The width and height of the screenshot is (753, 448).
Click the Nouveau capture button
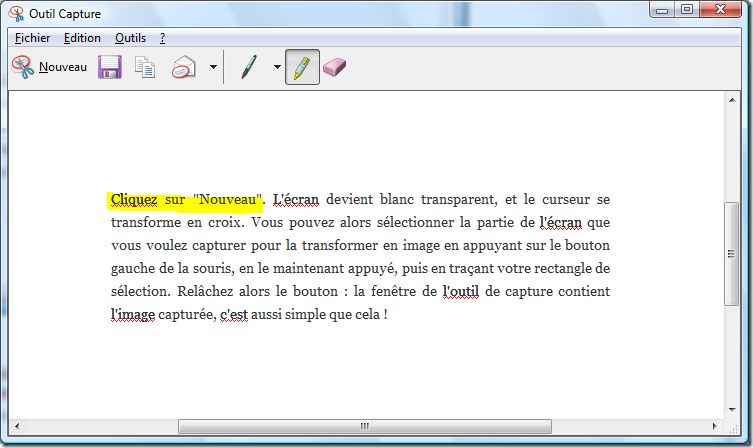point(49,67)
